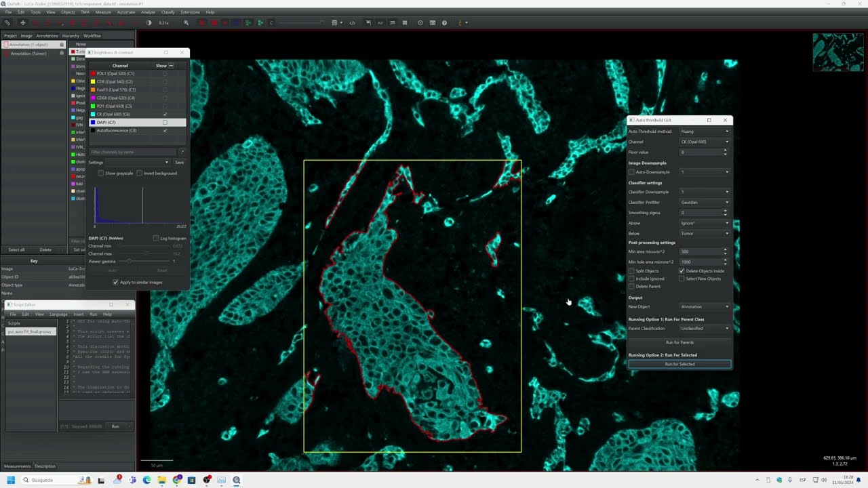This screenshot has height=488, width=868.
Task: Toggle pixel classification overlay C icon
Action: 271,22
